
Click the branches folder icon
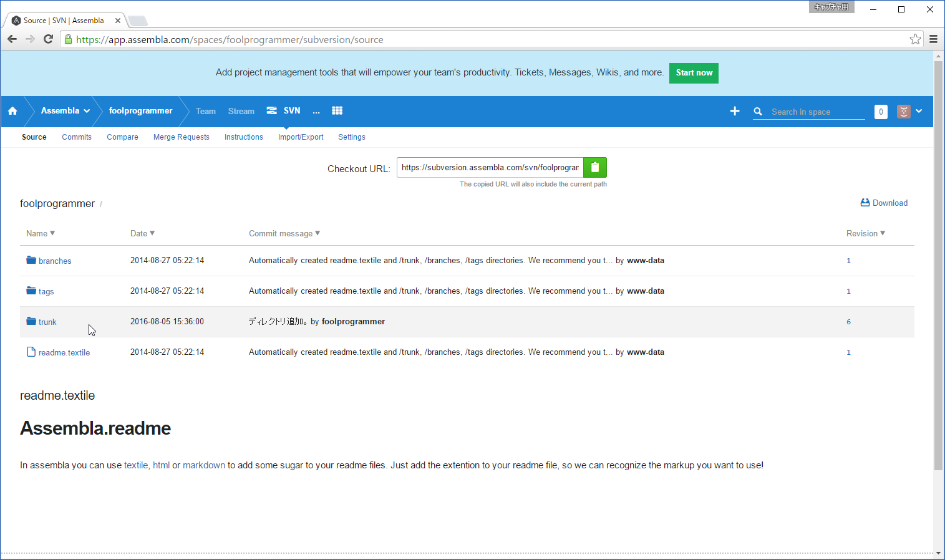(x=31, y=260)
